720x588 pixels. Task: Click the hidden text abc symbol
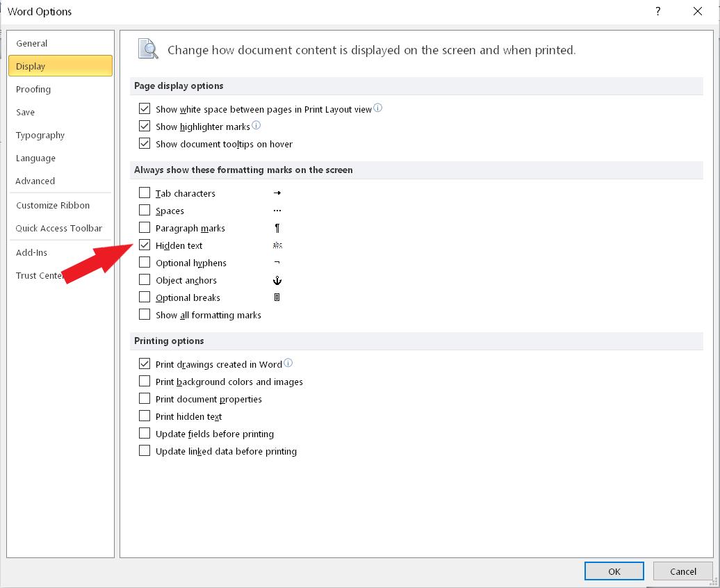point(277,245)
